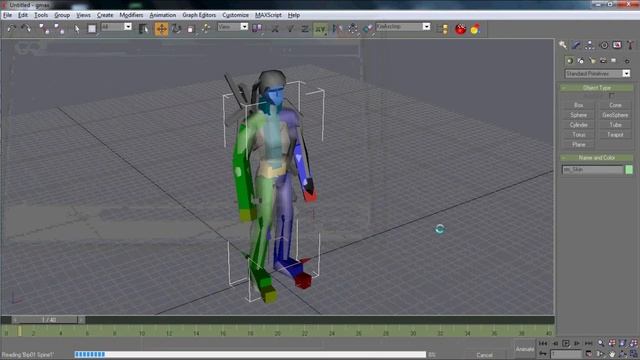Open the Select by Name tool
This screenshot has width=640, height=360.
point(143,29)
